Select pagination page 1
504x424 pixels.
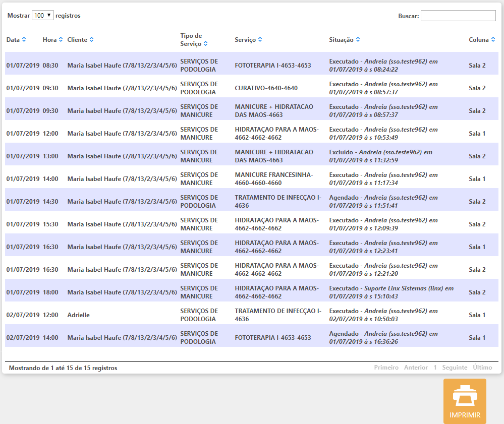click(435, 368)
